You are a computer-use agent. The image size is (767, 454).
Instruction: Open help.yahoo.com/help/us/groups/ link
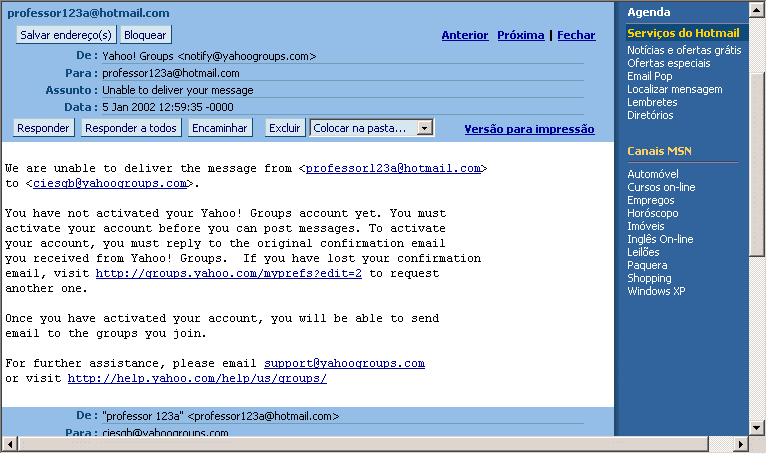tap(197, 378)
